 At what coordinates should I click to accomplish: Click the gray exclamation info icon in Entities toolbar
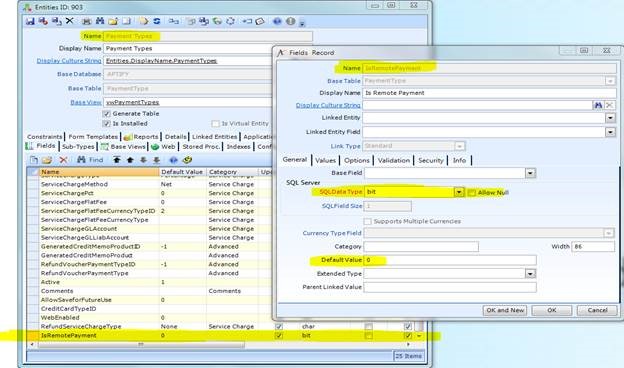tap(291, 21)
